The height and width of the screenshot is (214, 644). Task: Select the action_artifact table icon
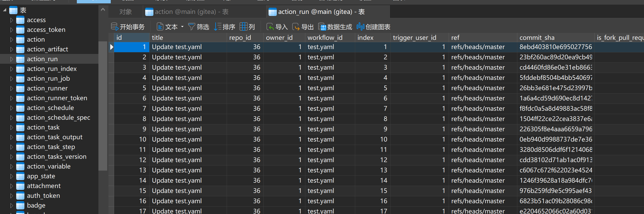point(20,49)
